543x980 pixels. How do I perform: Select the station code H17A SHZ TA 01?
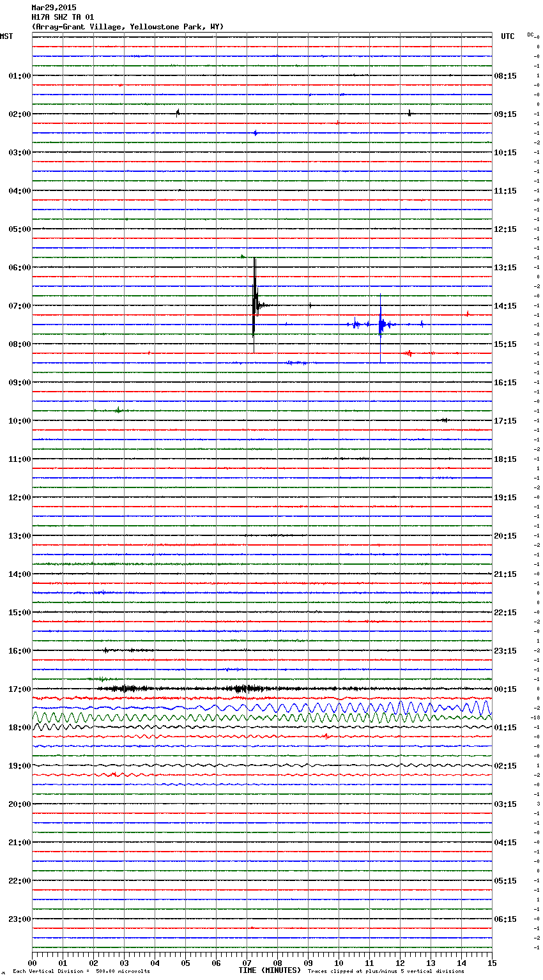coord(63,17)
